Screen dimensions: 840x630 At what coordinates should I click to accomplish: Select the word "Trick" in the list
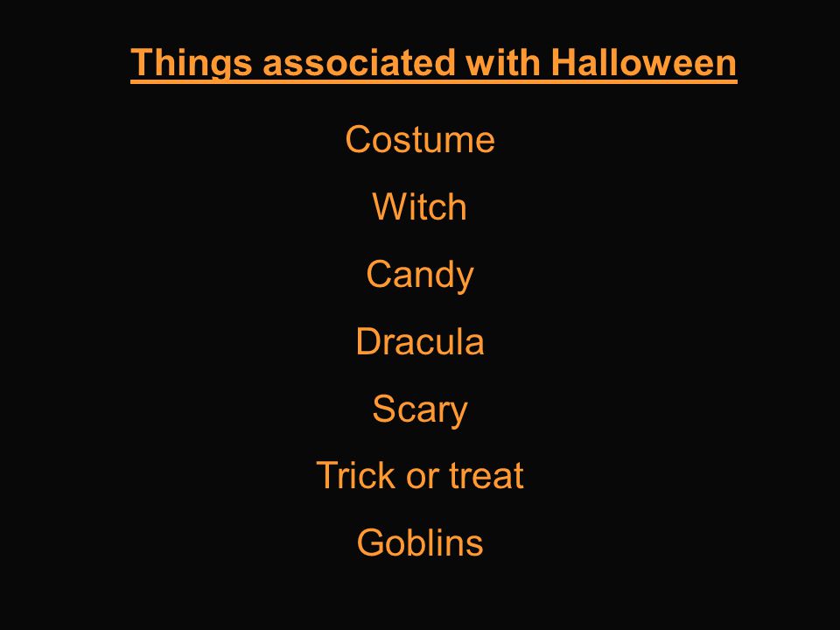coord(356,475)
